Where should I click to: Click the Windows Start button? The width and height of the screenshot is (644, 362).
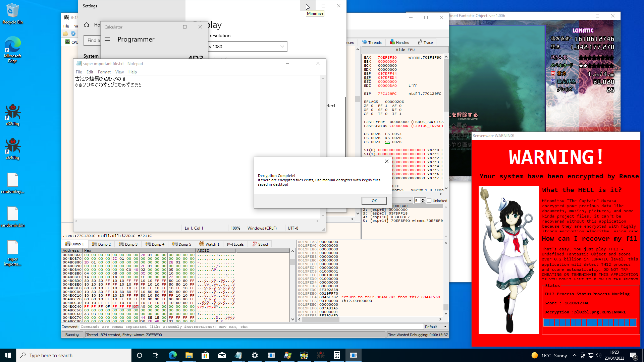(7, 355)
